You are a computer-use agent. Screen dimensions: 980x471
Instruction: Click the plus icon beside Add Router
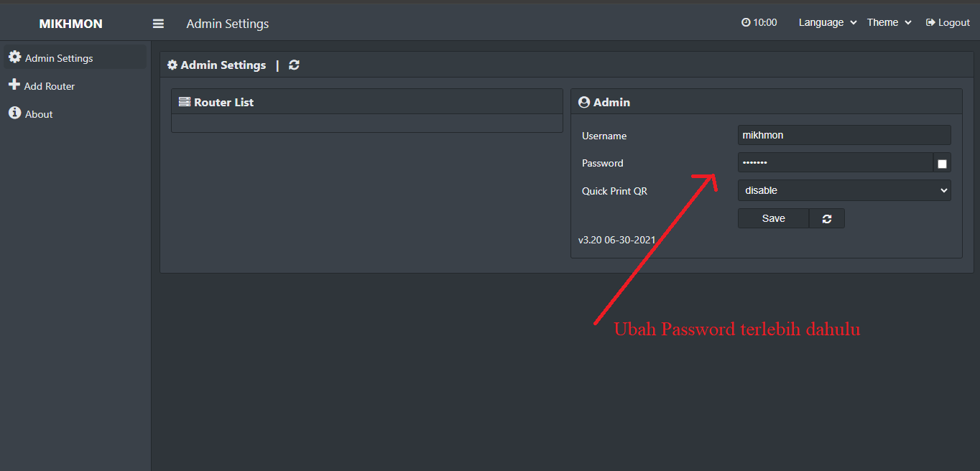coord(14,85)
